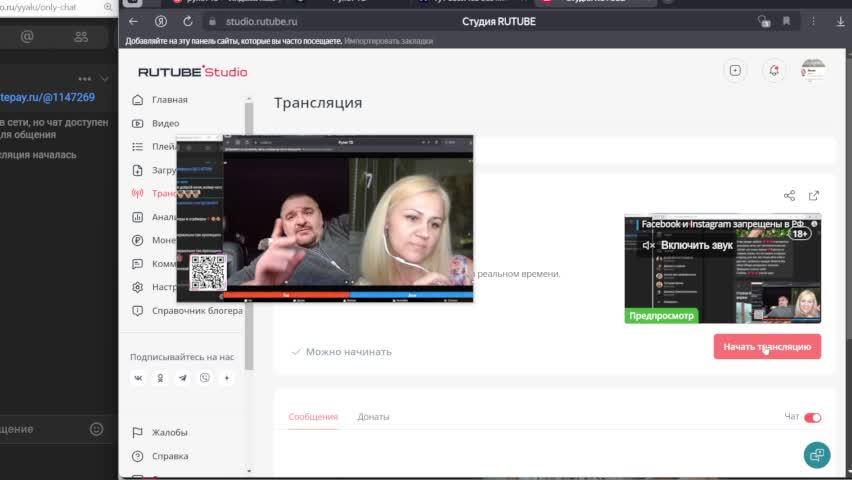Reload the page in browser toolbar
The width and height of the screenshot is (852, 480).
(188, 21)
